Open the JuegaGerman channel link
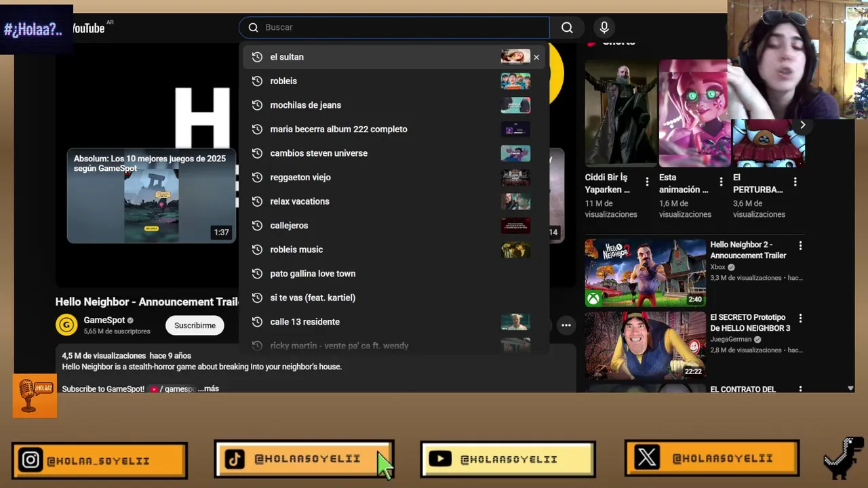Image resolution: width=868 pixels, height=488 pixels. point(730,340)
